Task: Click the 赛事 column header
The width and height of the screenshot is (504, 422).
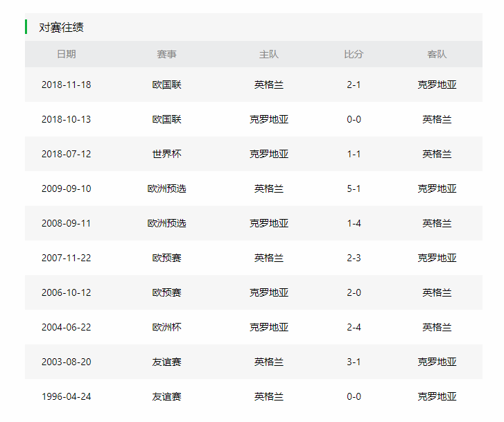Action: [x=166, y=54]
